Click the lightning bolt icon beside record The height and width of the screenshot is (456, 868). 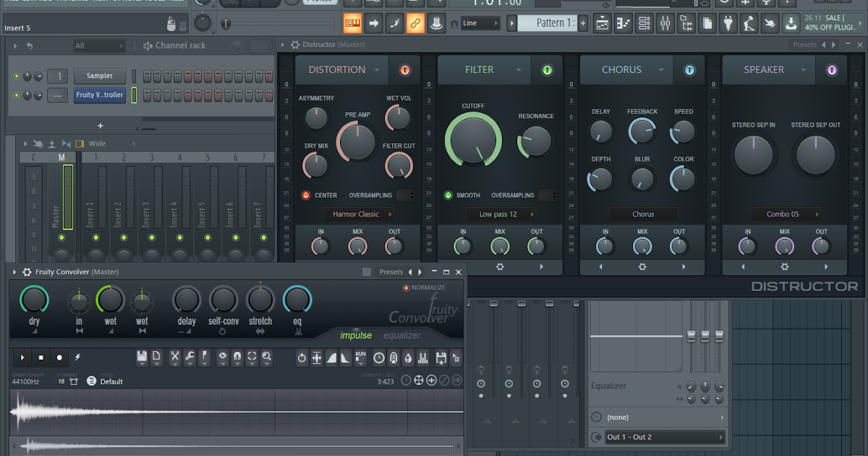click(77, 357)
